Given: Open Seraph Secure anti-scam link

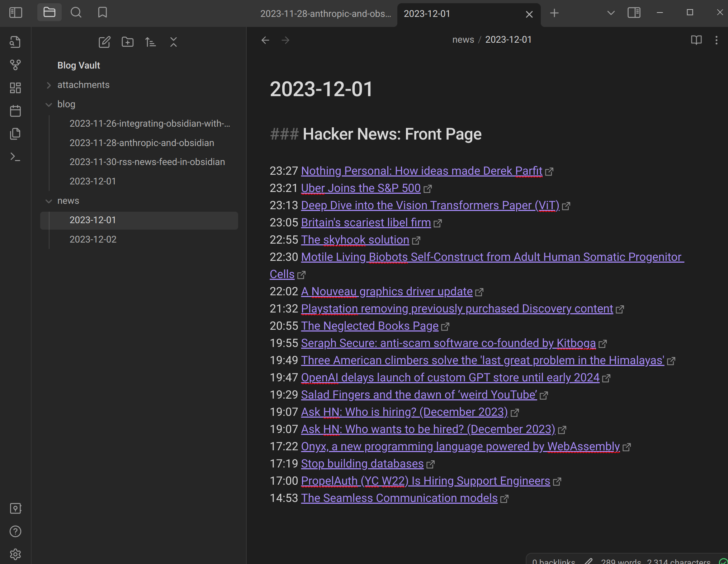Looking at the screenshot, I should point(448,343).
